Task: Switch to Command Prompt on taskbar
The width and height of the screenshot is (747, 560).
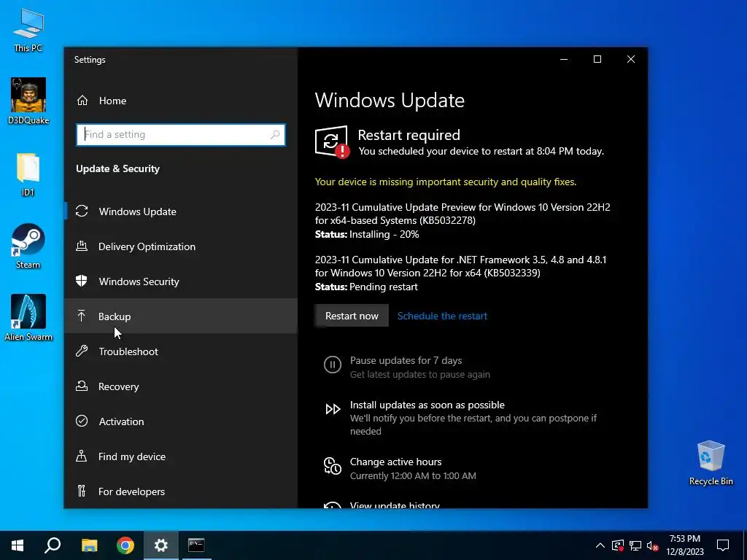Action: coord(196,545)
